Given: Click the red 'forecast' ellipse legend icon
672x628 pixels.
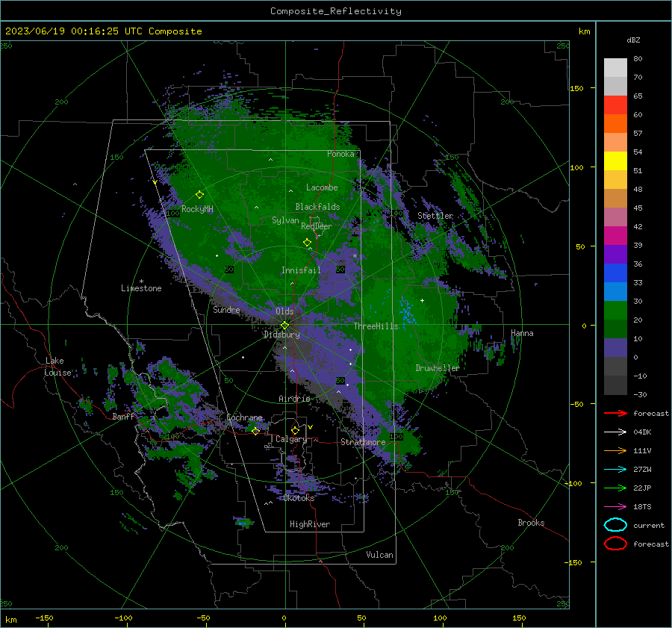Looking at the screenshot, I should click(615, 544).
